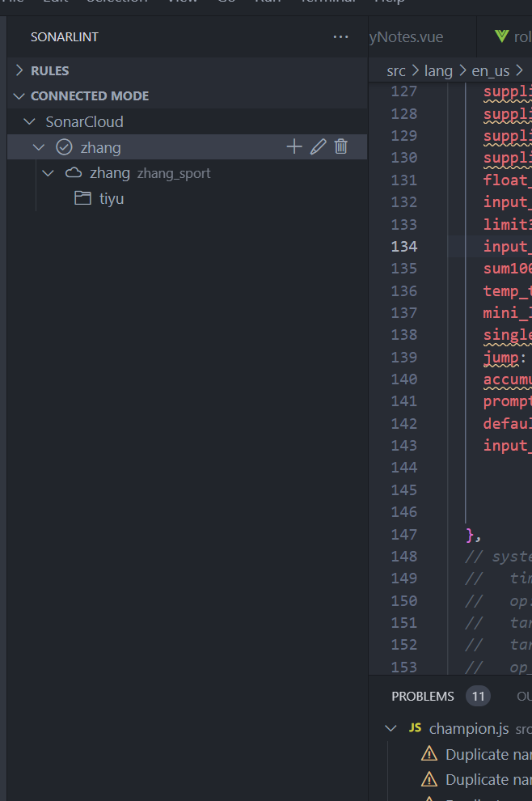
Task: Collapse the CONNECTED MODE section
Action: pyautogui.click(x=19, y=96)
